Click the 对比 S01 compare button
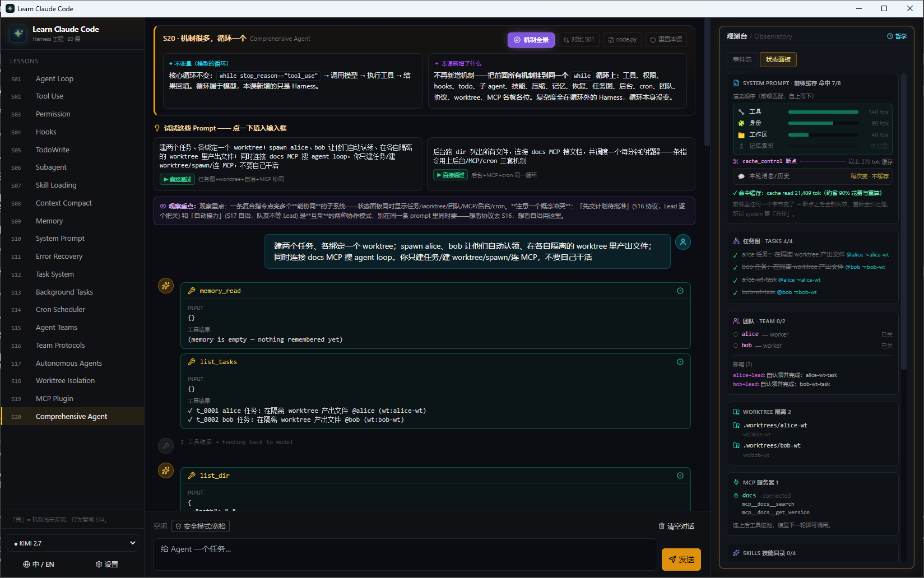This screenshot has width=924, height=578. click(579, 40)
